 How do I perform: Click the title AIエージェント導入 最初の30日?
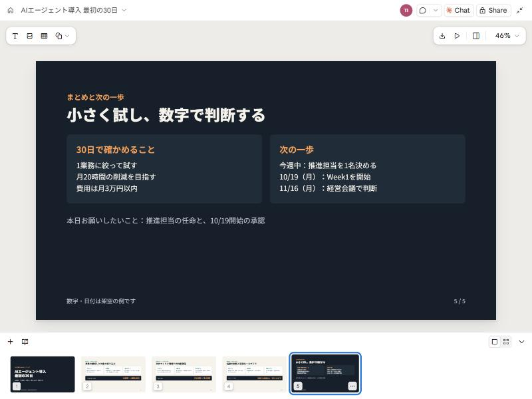69,10
